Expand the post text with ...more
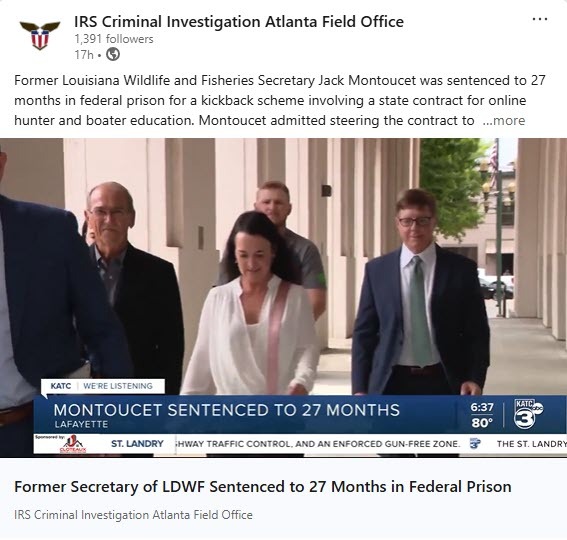Image resolution: width=567 pixels, height=540 pixels. pyautogui.click(x=504, y=120)
